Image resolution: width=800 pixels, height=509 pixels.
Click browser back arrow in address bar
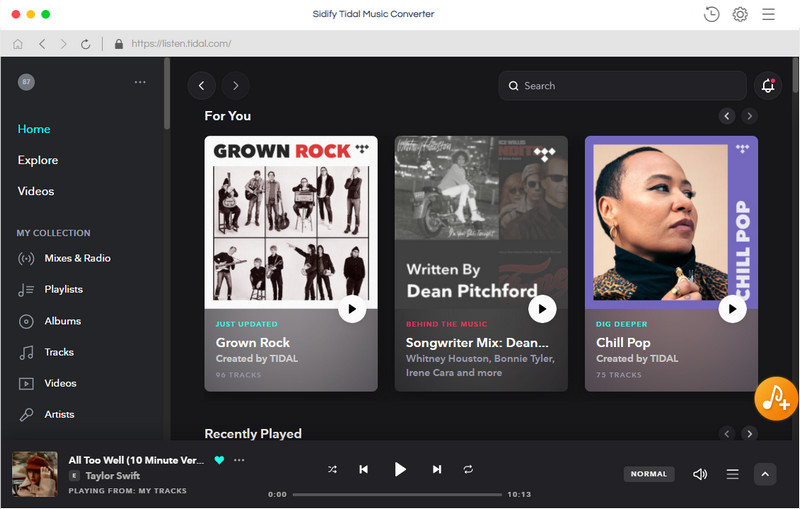pos(42,44)
